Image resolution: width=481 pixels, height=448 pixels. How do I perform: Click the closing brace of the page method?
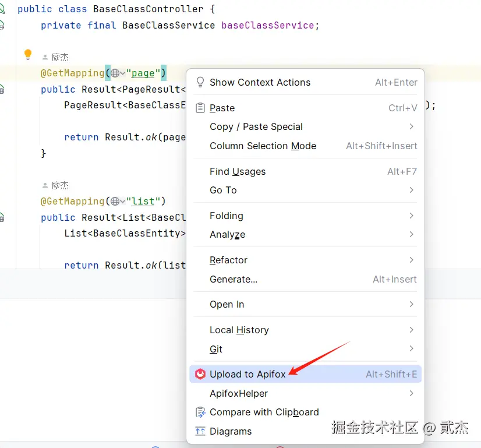coord(43,153)
